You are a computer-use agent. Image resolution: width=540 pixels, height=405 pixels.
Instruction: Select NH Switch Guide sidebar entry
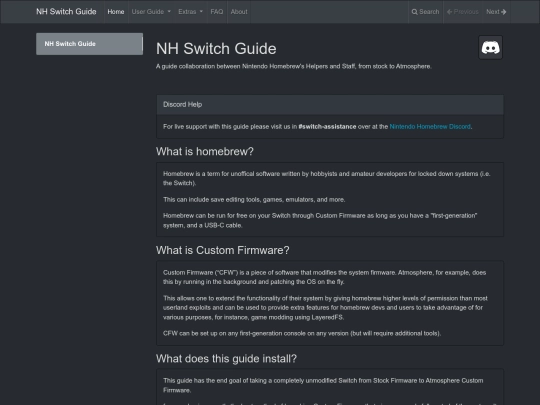pos(90,44)
